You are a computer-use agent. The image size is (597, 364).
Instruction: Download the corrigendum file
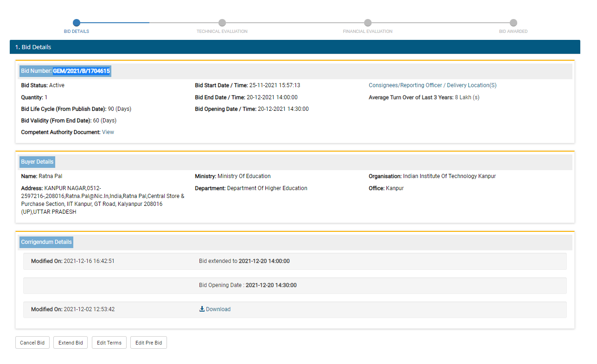(218, 309)
